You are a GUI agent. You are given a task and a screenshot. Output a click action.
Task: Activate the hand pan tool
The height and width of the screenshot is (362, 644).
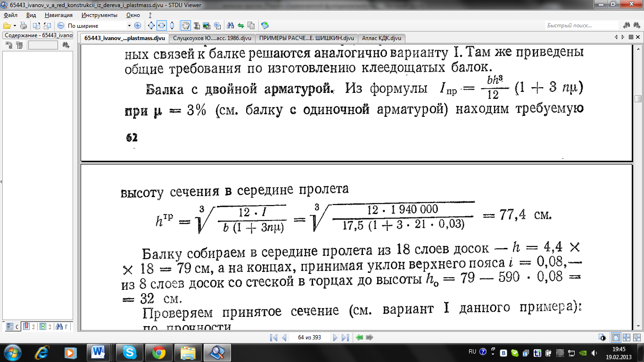pyautogui.click(x=186, y=25)
